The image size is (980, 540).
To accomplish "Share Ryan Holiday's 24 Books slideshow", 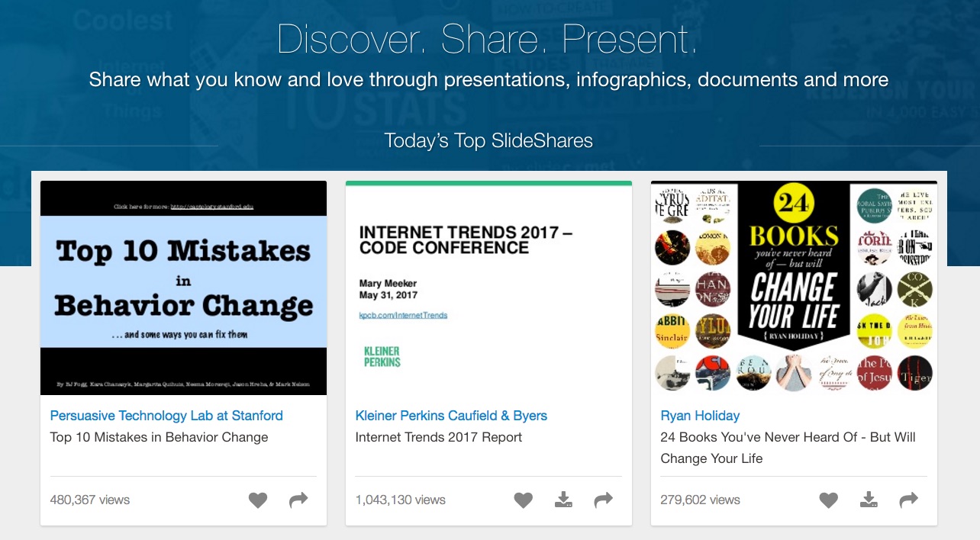I will tap(909, 500).
